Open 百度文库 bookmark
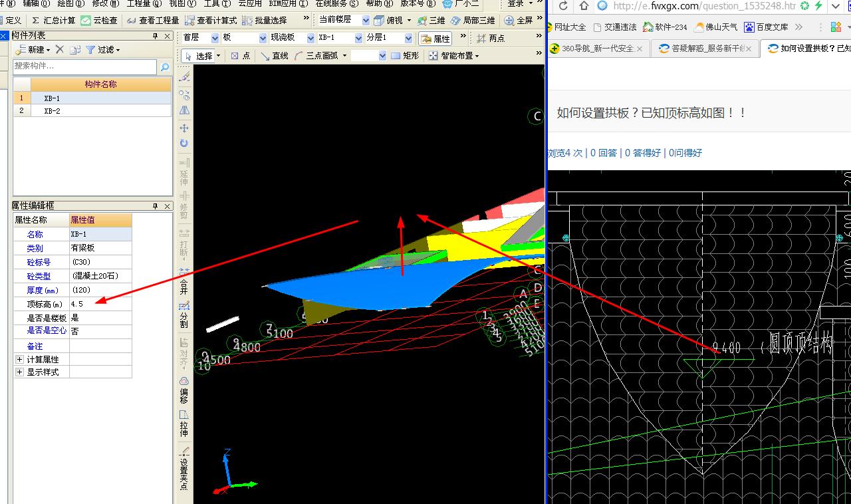 [767, 27]
